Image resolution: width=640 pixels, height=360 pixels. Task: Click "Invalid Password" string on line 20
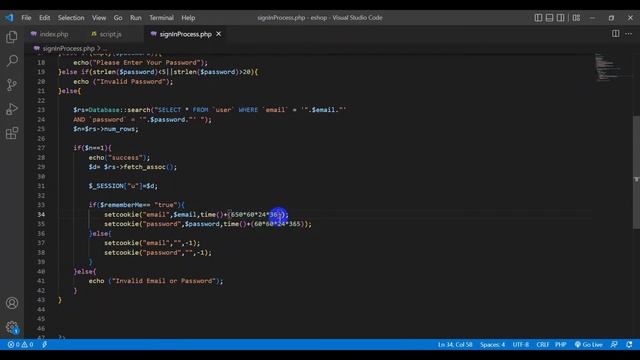[131, 81]
